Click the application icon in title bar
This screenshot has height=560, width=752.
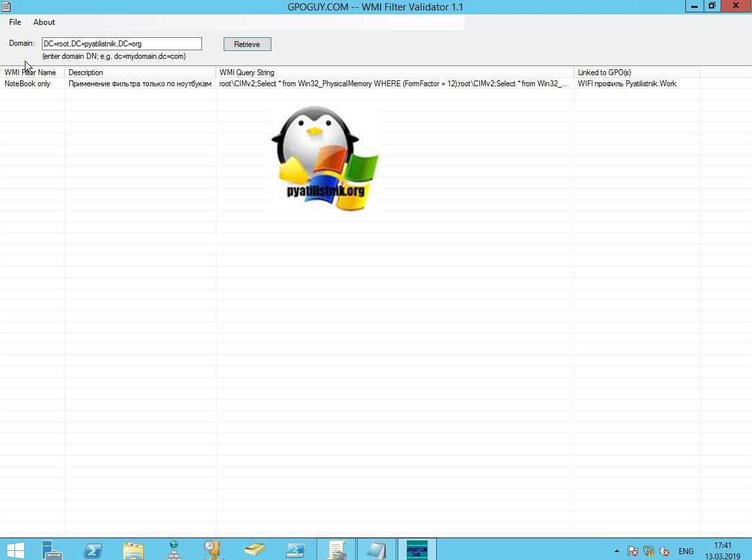(6, 7)
